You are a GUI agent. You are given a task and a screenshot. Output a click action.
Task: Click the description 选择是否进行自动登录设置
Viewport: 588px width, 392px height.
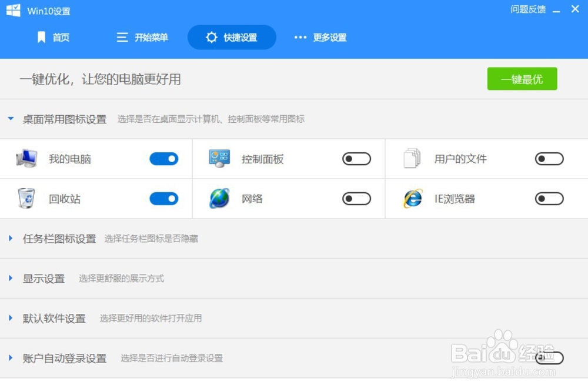pos(172,359)
